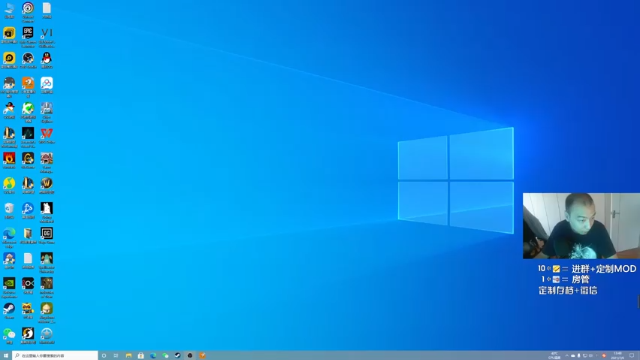Image resolution: width=640 pixels, height=360 pixels.
Task: Expand the system tray hidden icons arrow
Action: [x=567, y=356]
